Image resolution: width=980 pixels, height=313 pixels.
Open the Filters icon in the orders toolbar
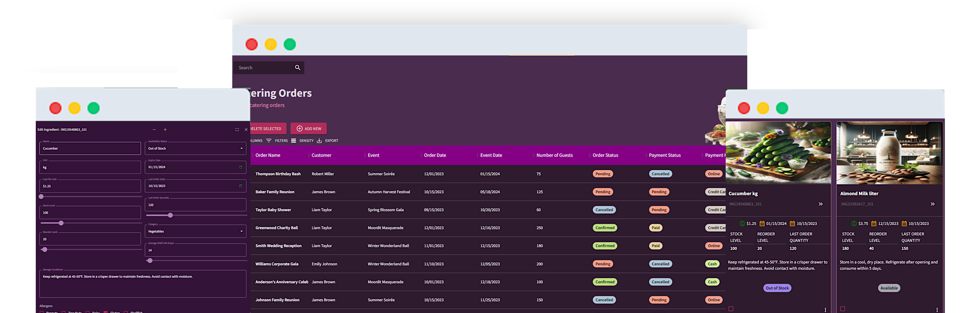[269, 141]
